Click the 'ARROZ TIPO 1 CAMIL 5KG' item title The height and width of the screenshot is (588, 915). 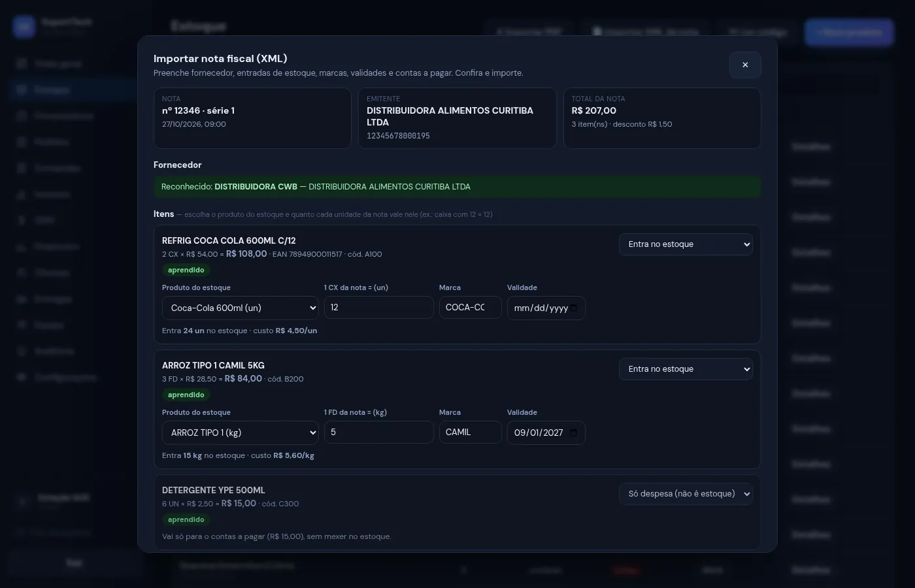(213, 365)
